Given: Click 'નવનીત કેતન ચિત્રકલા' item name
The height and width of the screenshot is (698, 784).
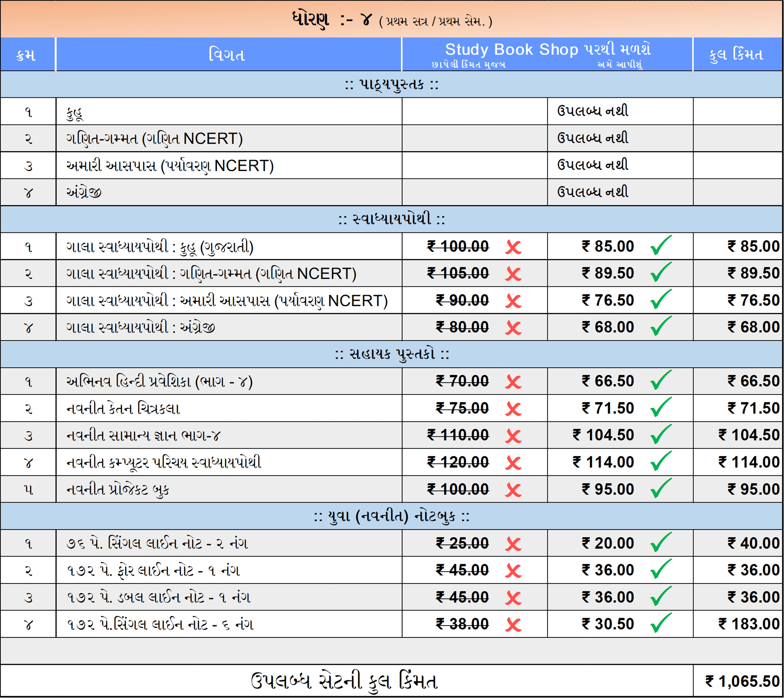Looking at the screenshot, I should (123, 409).
